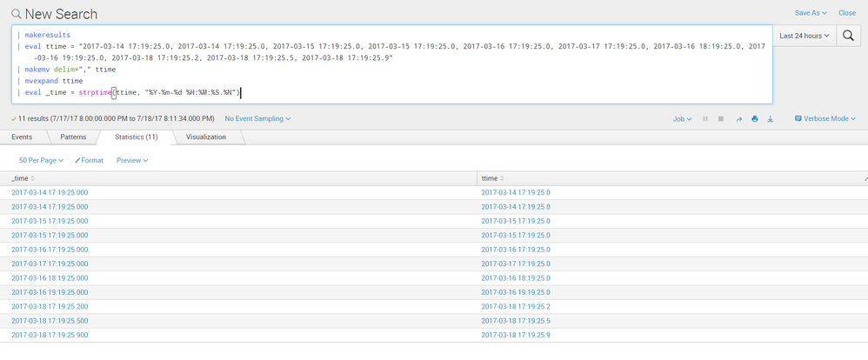Switch to the Patterns tab
This screenshot has height=360, width=868.
(73, 137)
